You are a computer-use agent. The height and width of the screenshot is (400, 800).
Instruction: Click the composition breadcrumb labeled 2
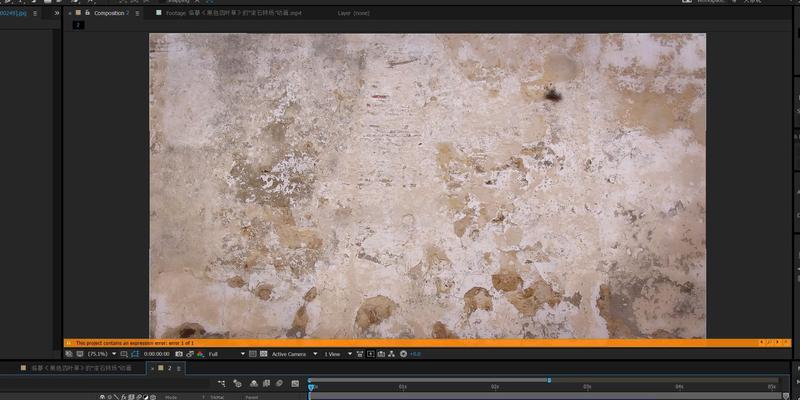tap(78, 24)
